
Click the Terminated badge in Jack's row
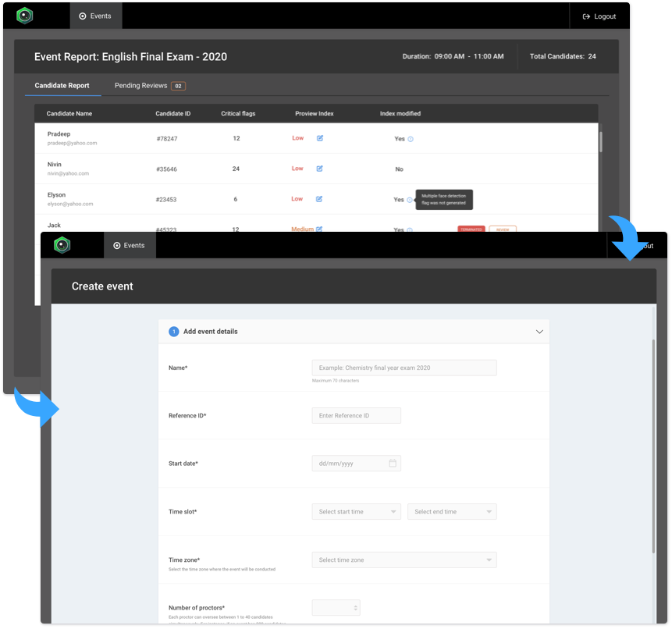471,229
